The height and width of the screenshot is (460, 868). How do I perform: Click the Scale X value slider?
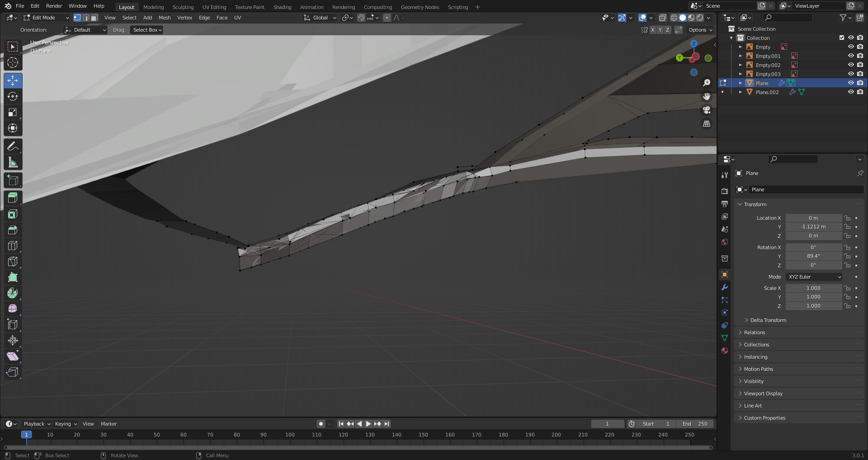tap(814, 288)
